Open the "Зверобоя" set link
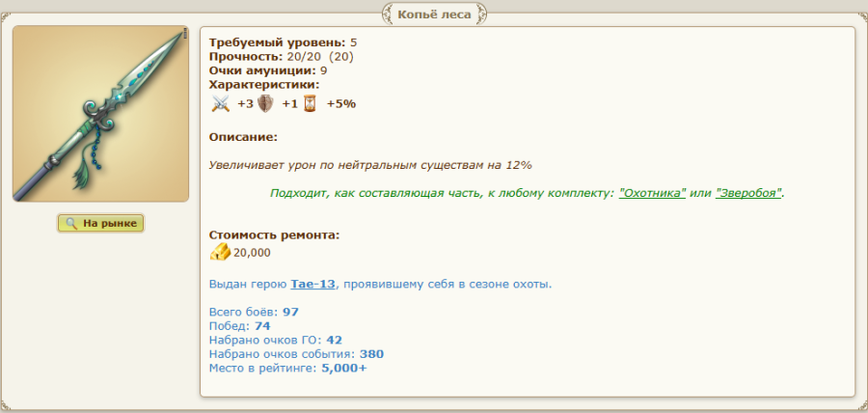Screen dimensions: 868x413 click(748, 193)
